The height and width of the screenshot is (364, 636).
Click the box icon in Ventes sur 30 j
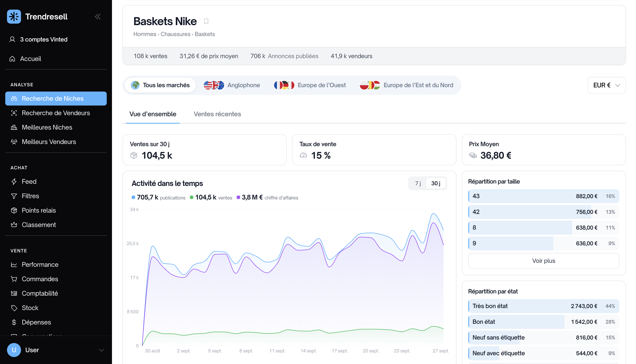pos(134,156)
